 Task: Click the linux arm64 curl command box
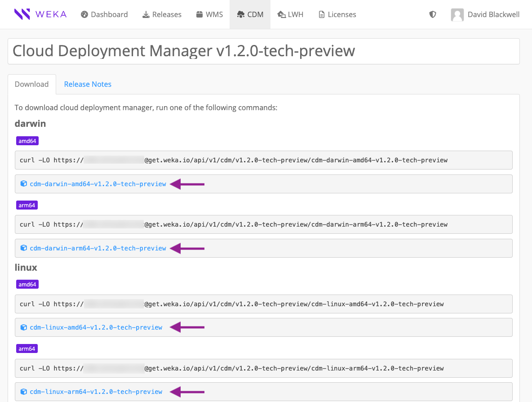[263, 368]
